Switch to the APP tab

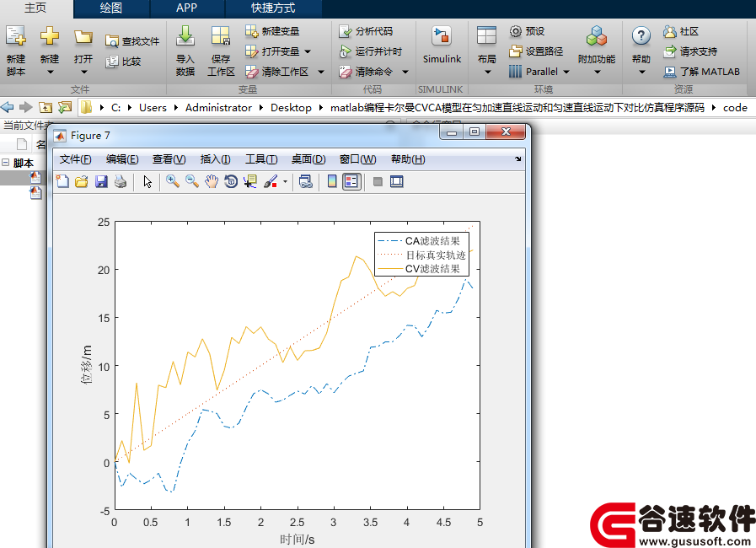186,8
